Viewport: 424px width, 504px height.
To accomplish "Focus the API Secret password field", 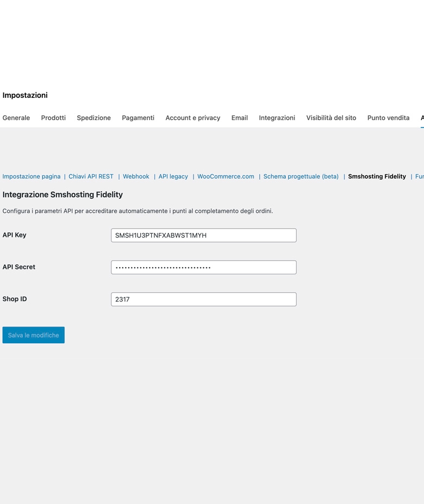I will click(x=204, y=267).
